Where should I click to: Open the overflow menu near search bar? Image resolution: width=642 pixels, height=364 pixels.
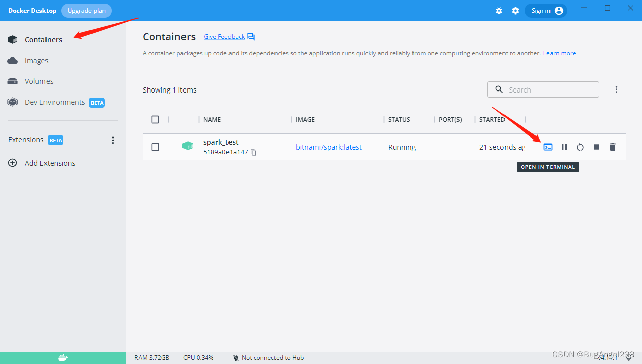[x=617, y=89]
